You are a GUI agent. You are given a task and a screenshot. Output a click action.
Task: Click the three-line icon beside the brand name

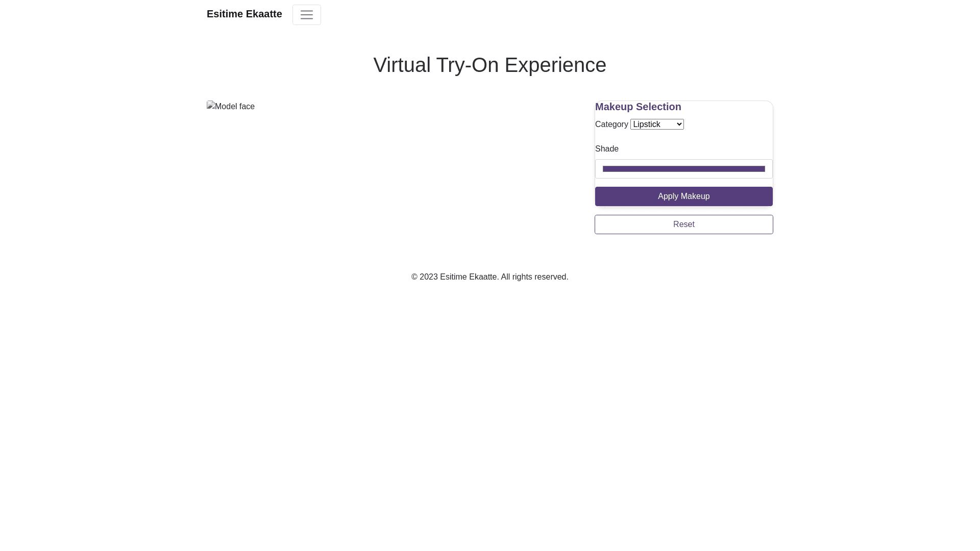pos(306,15)
